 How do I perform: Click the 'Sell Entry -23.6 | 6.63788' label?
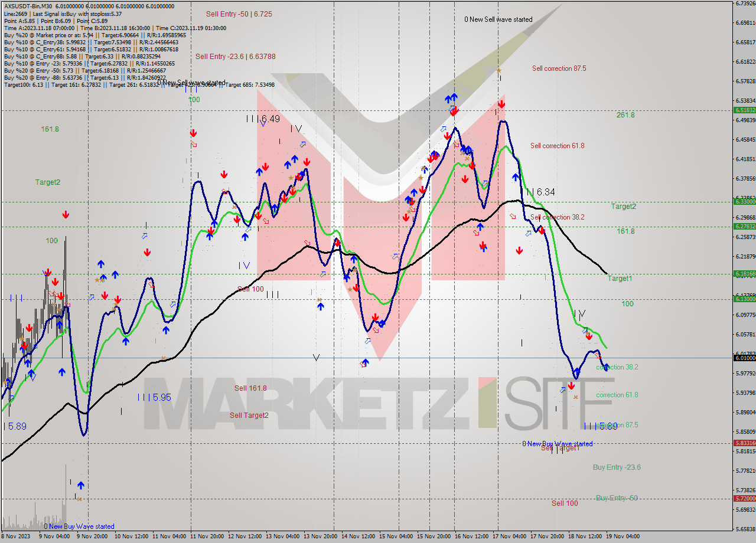[236, 57]
